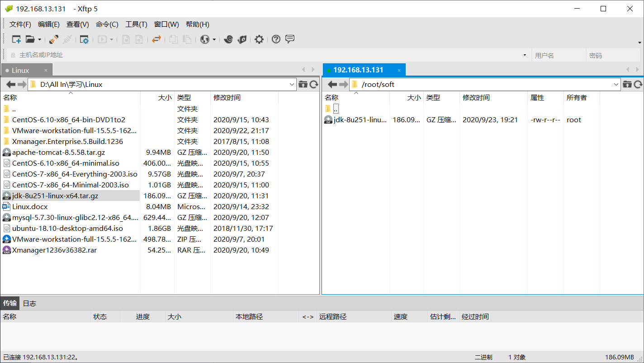Click the toolbar overflow arrow at right edge

(x=639, y=43)
